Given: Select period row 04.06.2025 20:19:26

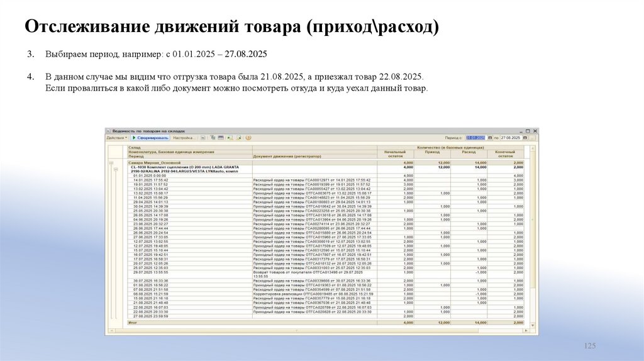Looking at the screenshot, I should [x=326, y=219].
